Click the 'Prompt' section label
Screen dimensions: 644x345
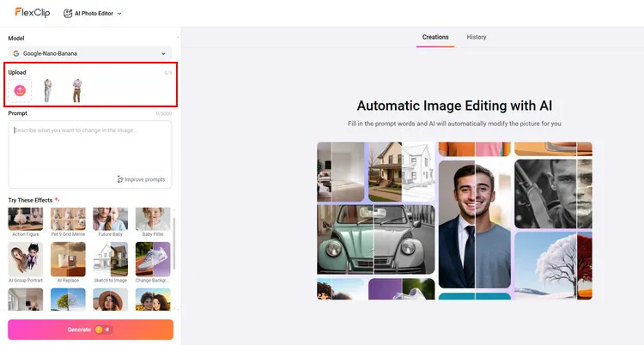pyautogui.click(x=18, y=113)
